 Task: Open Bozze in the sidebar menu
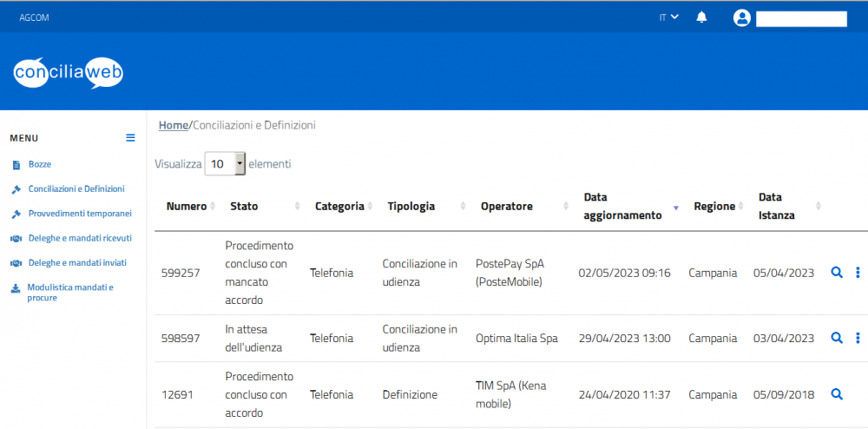click(40, 164)
